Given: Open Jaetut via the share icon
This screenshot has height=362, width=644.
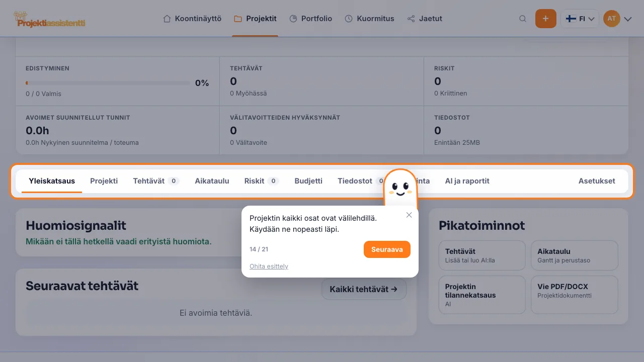Looking at the screenshot, I should click(411, 19).
